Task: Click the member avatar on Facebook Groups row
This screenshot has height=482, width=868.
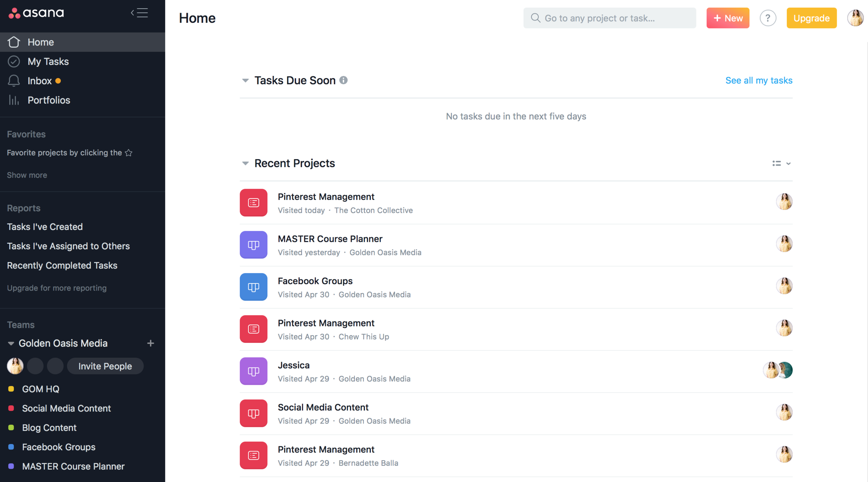Action: (x=784, y=286)
